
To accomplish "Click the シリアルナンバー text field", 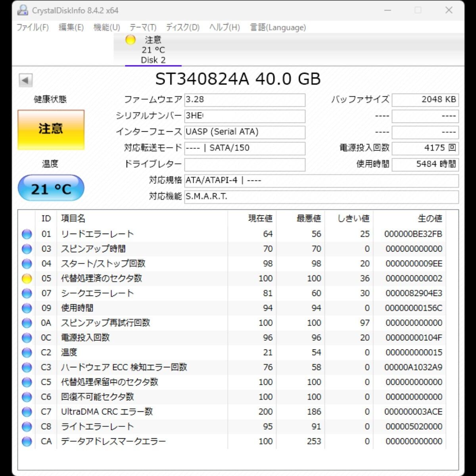I will (x=245, y=116).
